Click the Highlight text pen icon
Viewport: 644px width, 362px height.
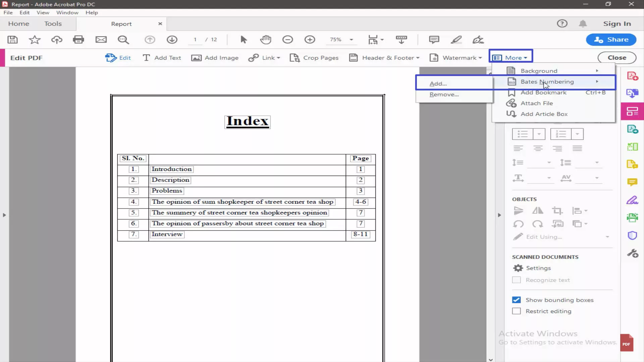coord(456,40)
